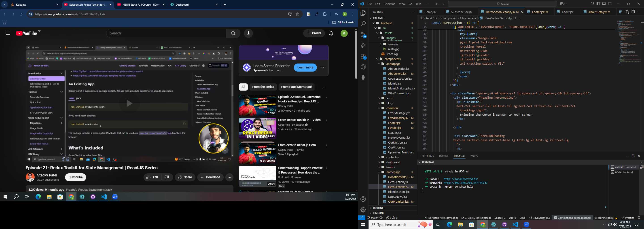Reload the YouTube page in Chrome

point(21,14)
